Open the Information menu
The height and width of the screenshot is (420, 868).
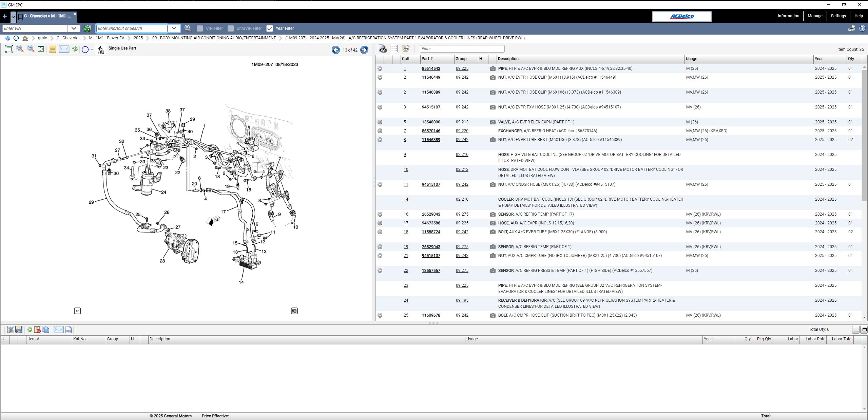pyautogui.click(x=788, y=16)
